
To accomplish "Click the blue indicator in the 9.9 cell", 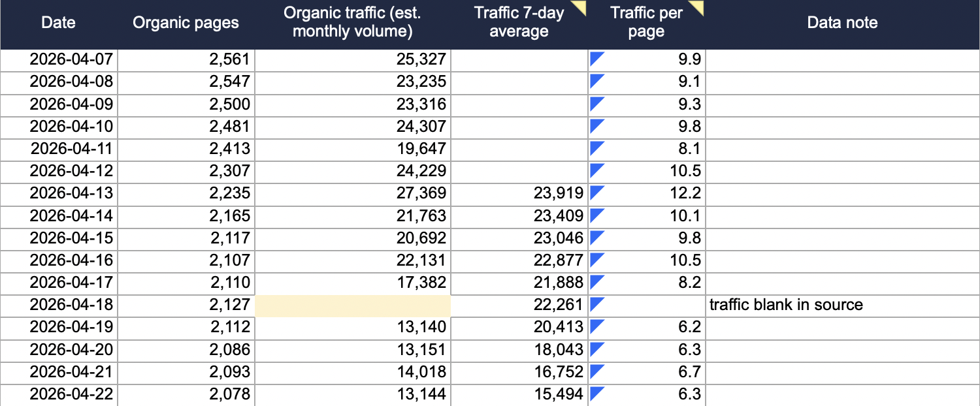I will click(596, 59).
